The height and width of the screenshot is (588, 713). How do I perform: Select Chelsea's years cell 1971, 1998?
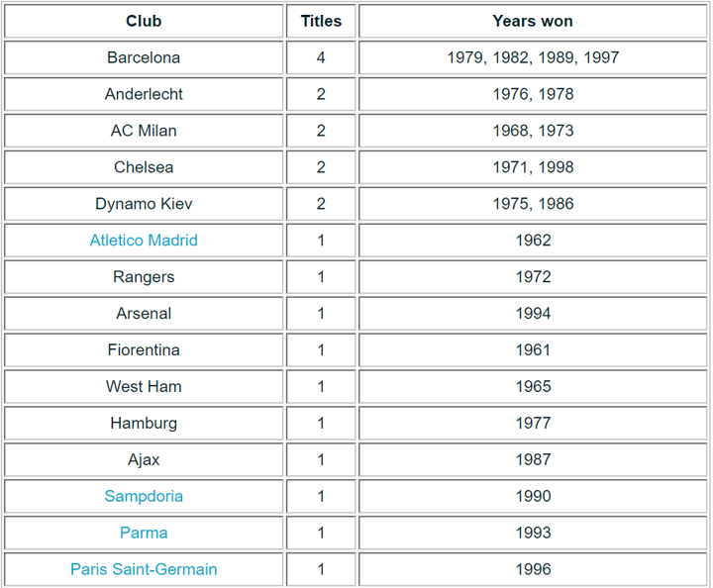click(533, 167)
